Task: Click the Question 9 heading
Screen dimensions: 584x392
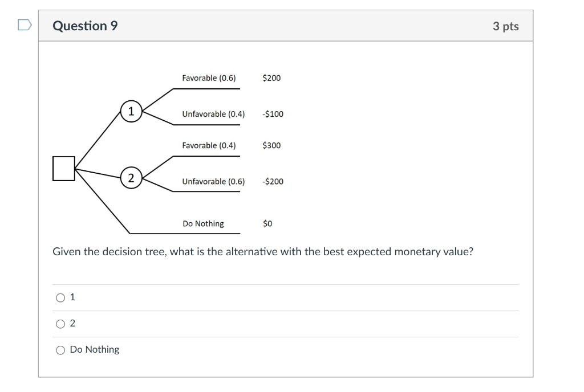Action: tap(85, 26)
